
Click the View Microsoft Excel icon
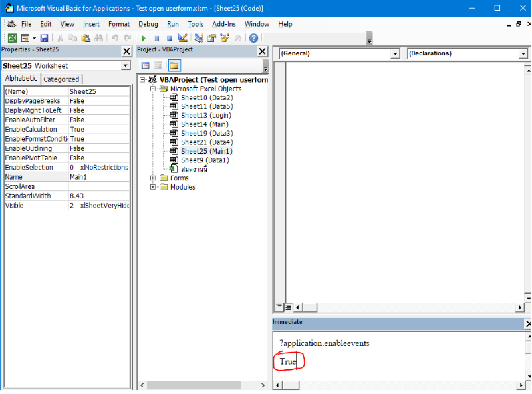tap(12, 39)
